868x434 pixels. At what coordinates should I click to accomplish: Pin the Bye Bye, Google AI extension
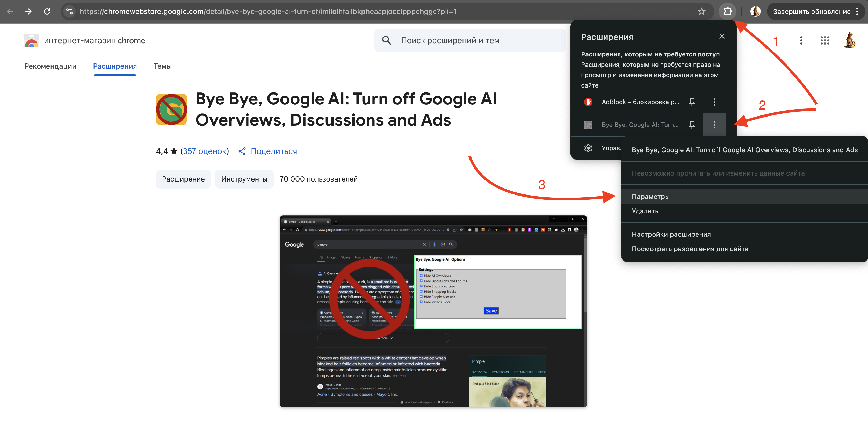[692, 125]
